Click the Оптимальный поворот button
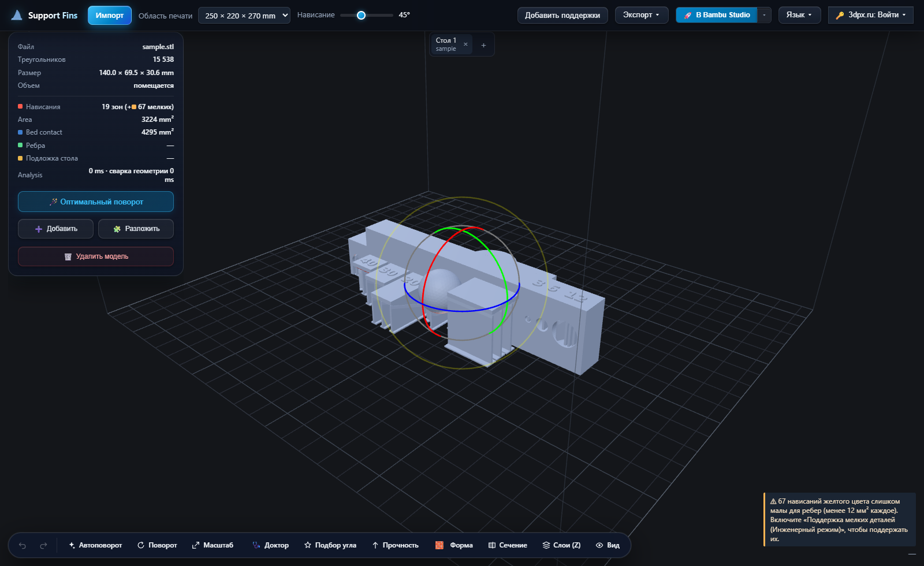924x566 pixels. click(x=96, y=202)
